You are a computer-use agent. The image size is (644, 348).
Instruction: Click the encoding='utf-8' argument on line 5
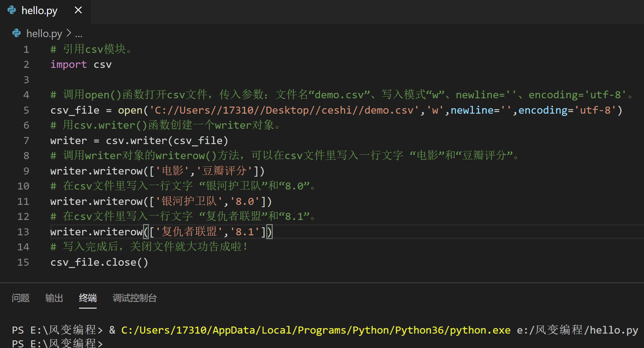click(x=567, y=110)
